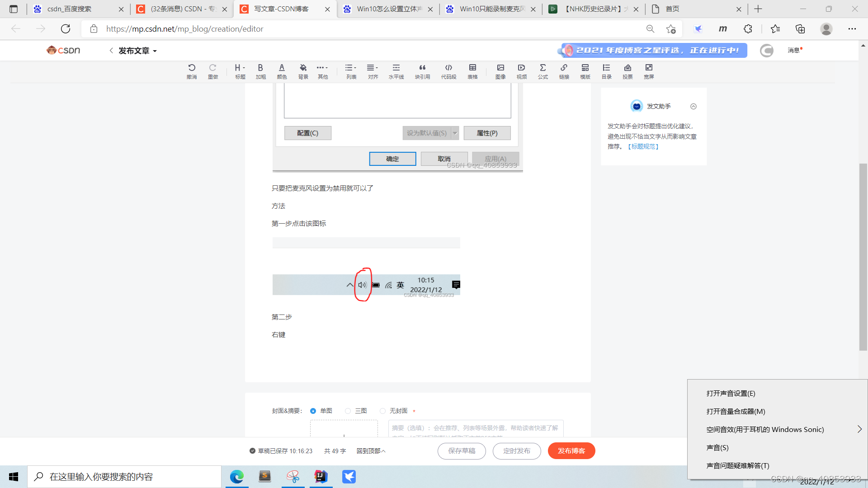
Task: Insert a table (表格) icon
Action: pos(472,71)
